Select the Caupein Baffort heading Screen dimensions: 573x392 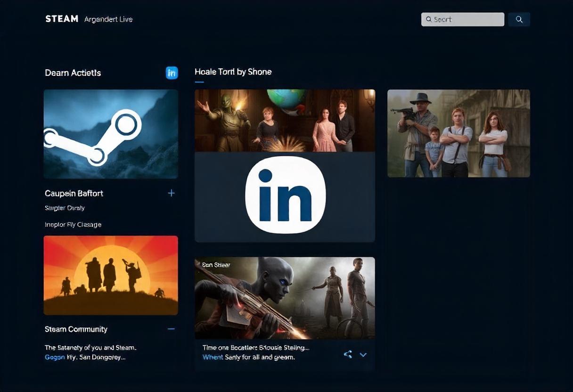pyautogui.click(x=74, y=193)
